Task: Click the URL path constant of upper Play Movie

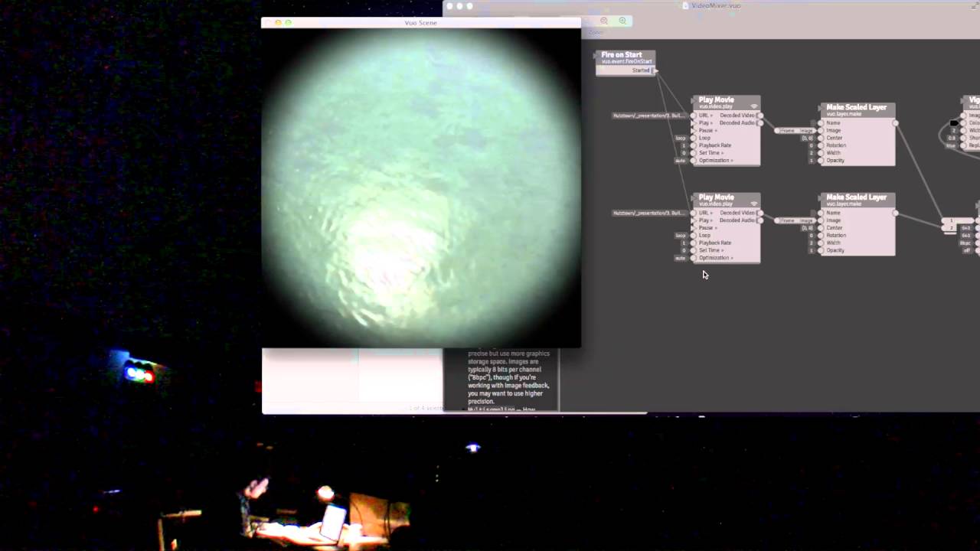Action: pos(649,116)
